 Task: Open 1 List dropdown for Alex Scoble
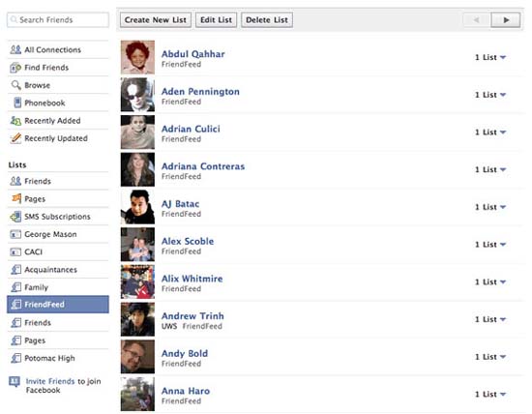pyautogui.click(x=490, y=245)
